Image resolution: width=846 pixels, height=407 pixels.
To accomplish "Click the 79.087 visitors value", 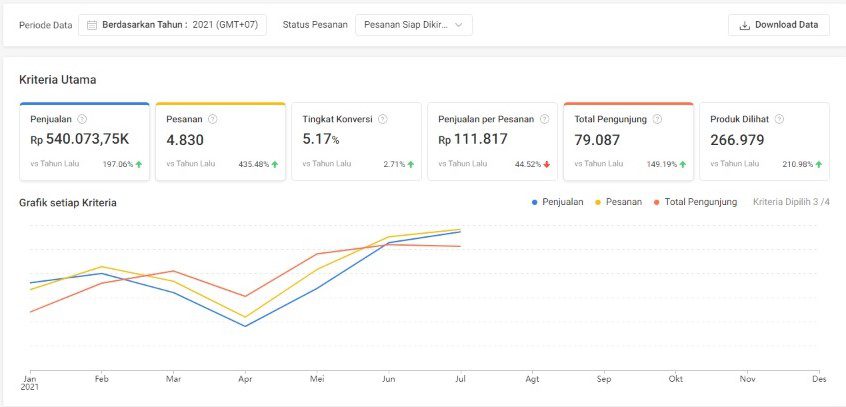I will pyautogui.click(x=597, y=140).
